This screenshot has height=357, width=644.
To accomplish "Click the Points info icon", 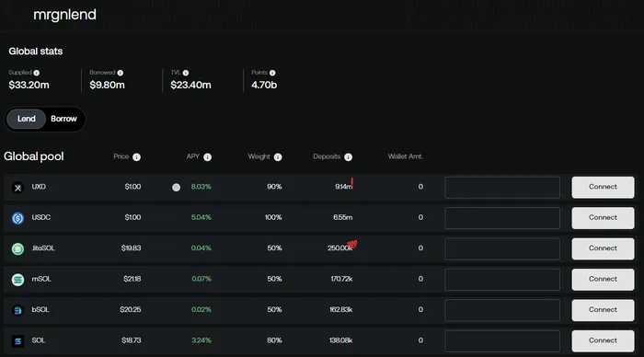I will click(x=272, y=73).
